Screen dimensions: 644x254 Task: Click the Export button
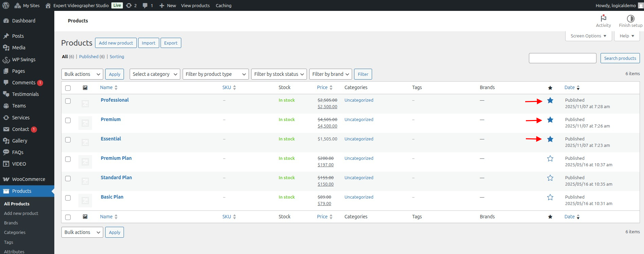pos(171,43)
